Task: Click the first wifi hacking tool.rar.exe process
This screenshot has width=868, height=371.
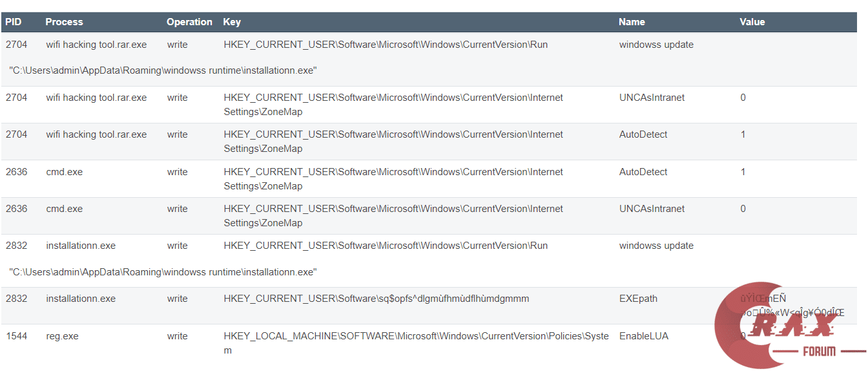Action: pos(96,45)
